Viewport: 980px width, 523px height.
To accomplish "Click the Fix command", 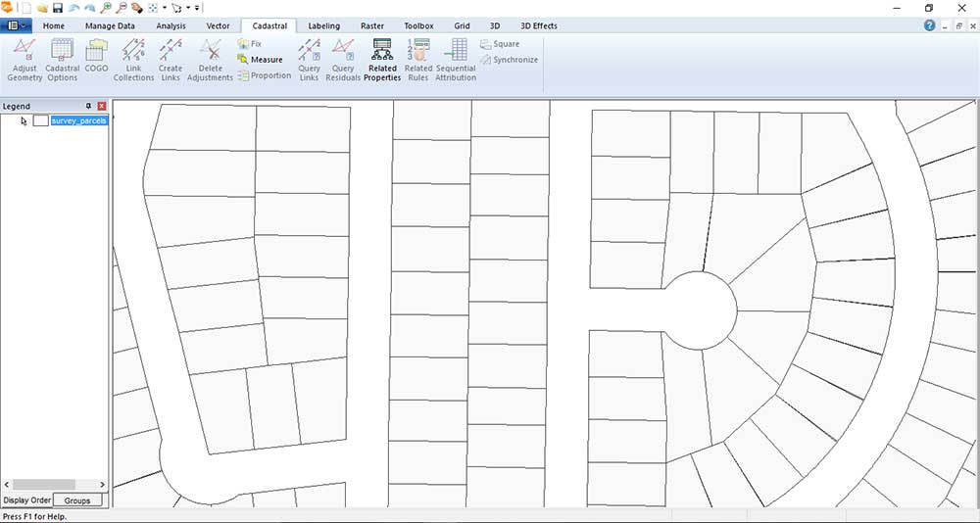I will [x=250, y=44].
